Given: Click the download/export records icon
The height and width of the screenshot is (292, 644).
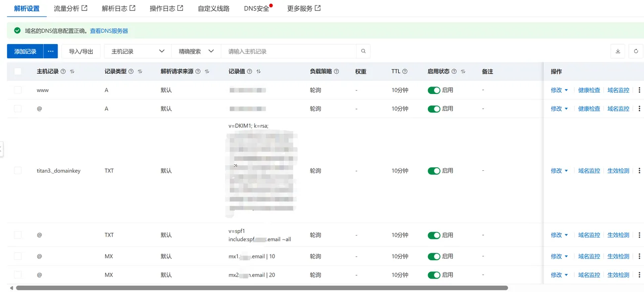Looking at the screenshot, I should coord(617,51).
